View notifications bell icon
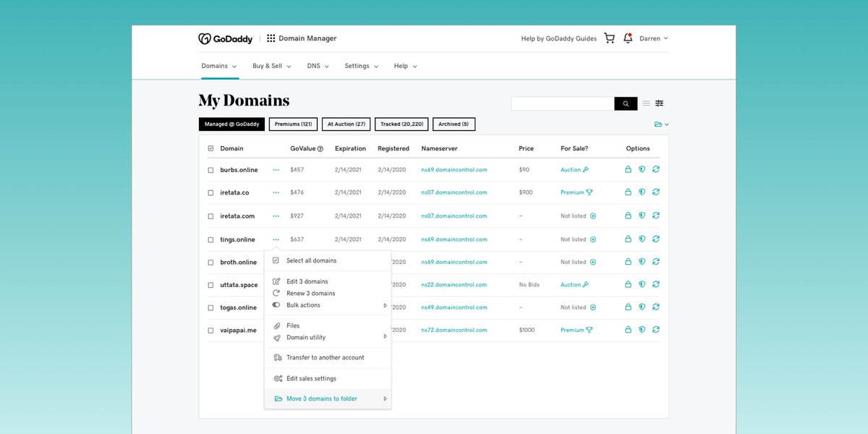868x434 pixels. 627,38
